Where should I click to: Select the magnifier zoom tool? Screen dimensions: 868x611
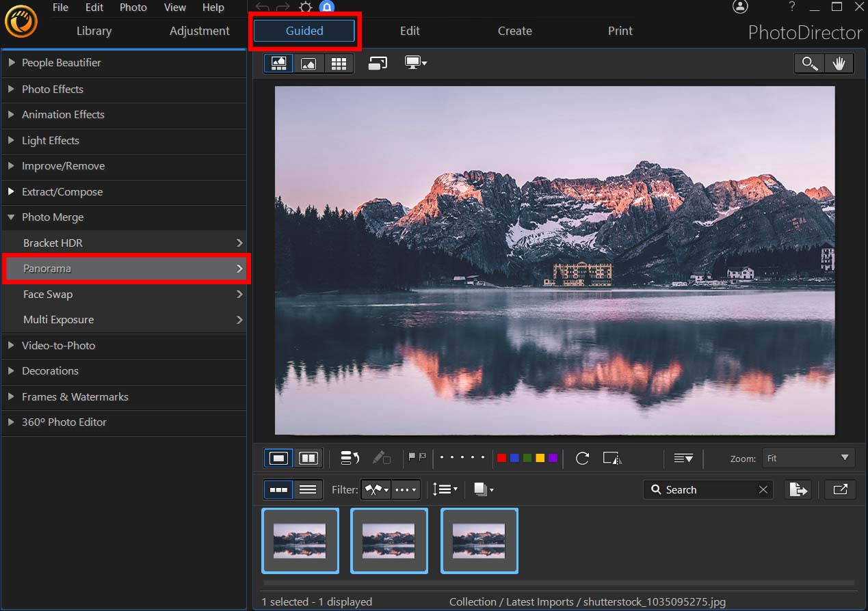[809, 63]
